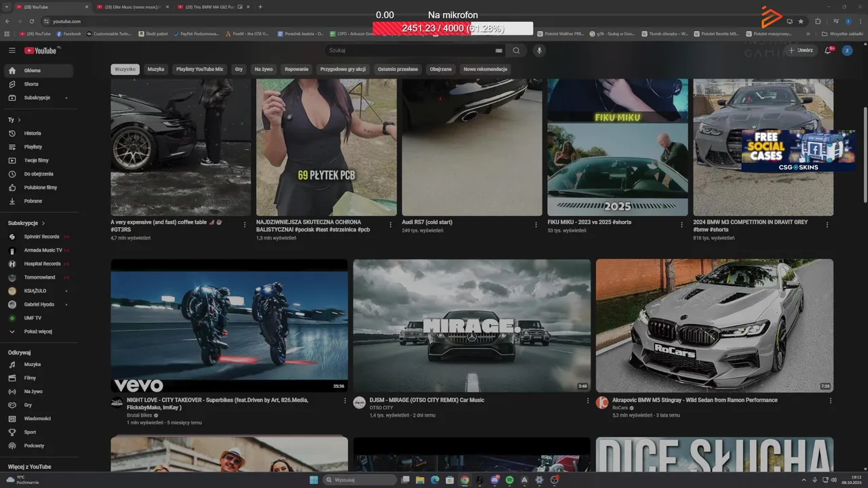Click the Windows taskbar search box
This screenshot has height=488, width=868.
click(x=358, y=480)
